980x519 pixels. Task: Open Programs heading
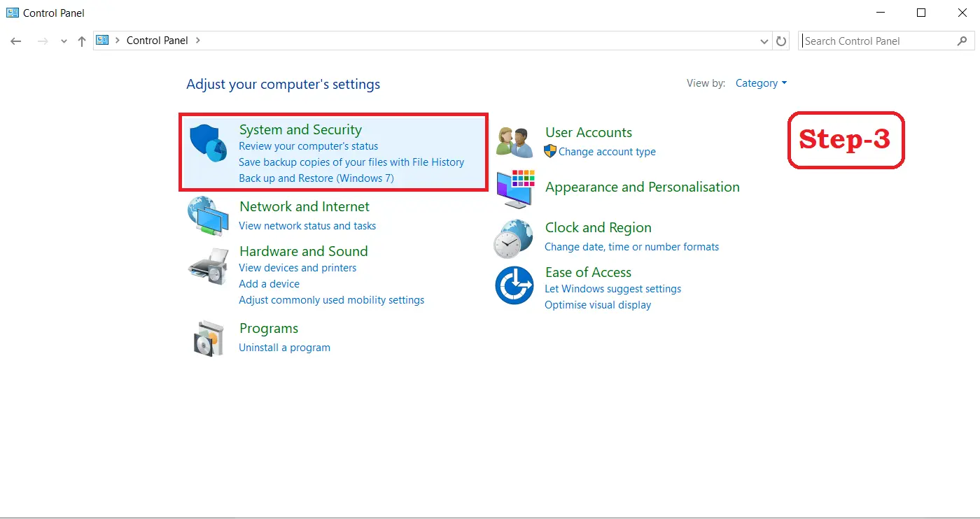click(269, 328)
